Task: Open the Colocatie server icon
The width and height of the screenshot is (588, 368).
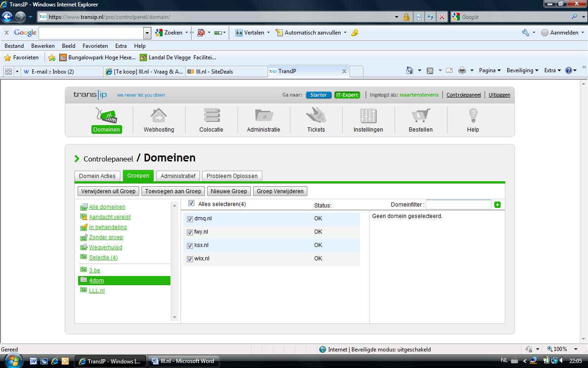Action: 211,116
